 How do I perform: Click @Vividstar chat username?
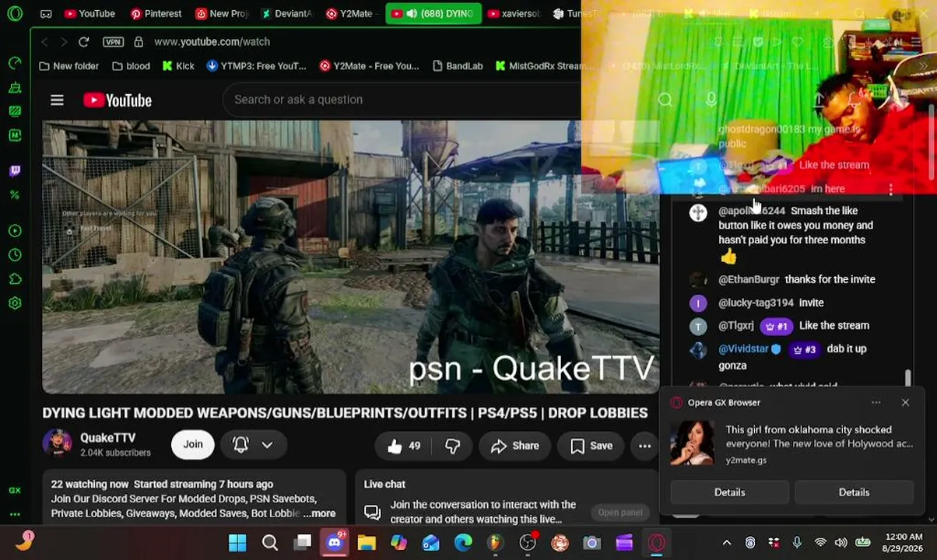(743, 349)
